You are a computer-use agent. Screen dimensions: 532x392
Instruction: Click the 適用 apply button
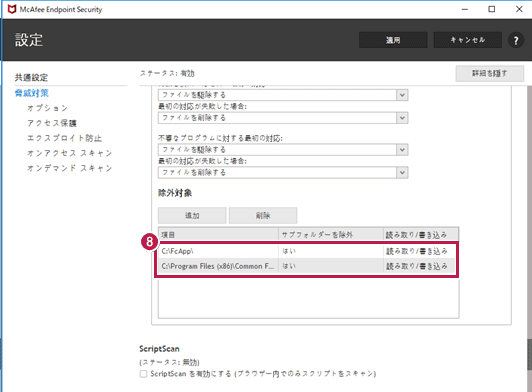(x=393, y=40)
